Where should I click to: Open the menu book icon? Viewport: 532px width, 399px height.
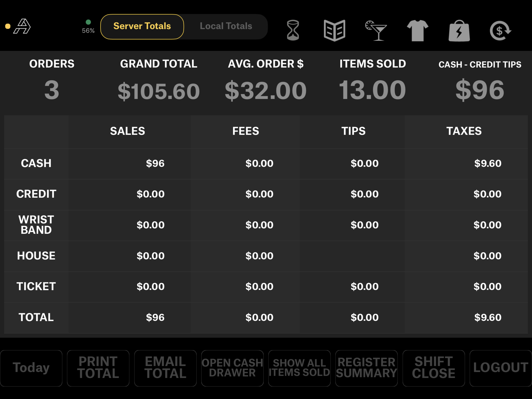[x=334, y=30]
